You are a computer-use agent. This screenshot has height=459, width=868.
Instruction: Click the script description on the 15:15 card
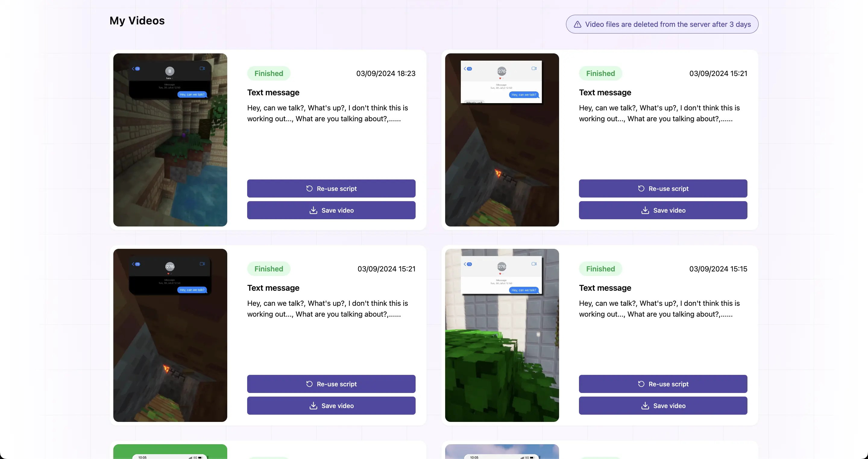click(x=659, y=309)
